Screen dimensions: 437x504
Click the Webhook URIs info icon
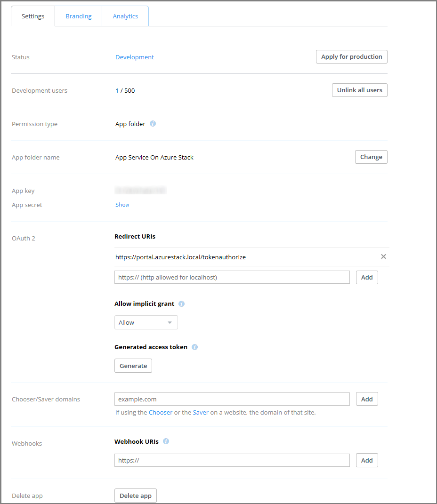coord(166,441)
